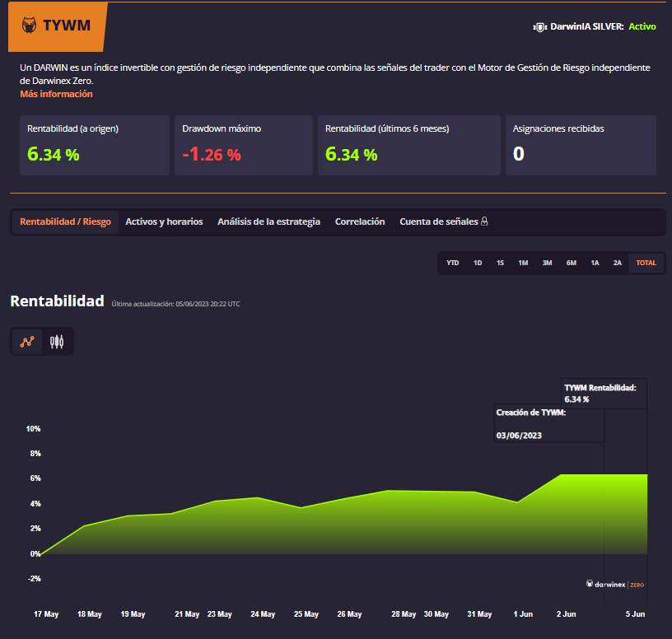Click the 24 May x-axis date label

point(263,614)
